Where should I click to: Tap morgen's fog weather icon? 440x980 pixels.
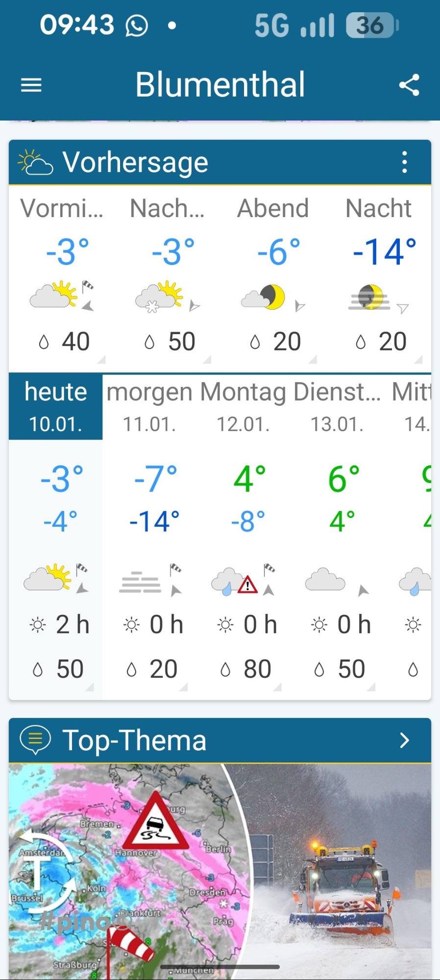point(140,583)
